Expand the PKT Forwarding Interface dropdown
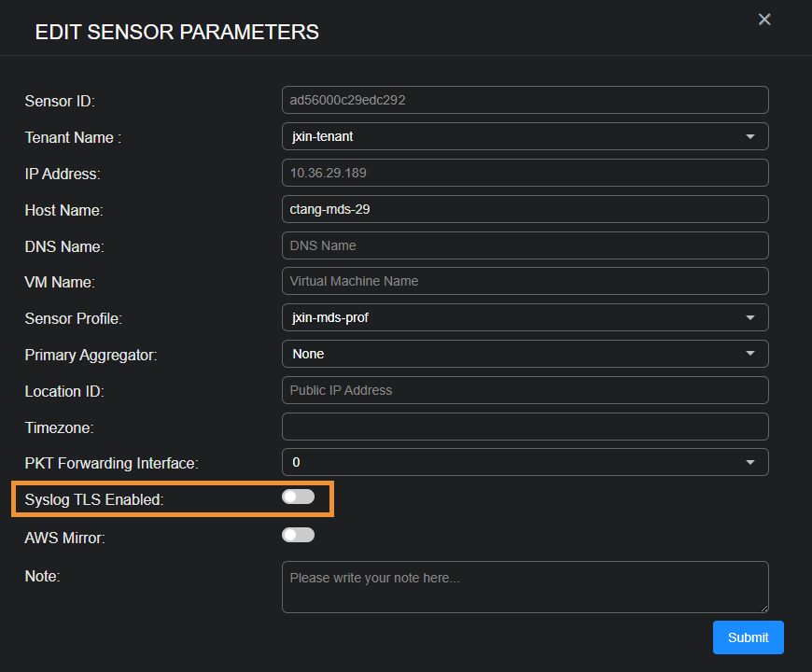 click(x=525, y=462)
